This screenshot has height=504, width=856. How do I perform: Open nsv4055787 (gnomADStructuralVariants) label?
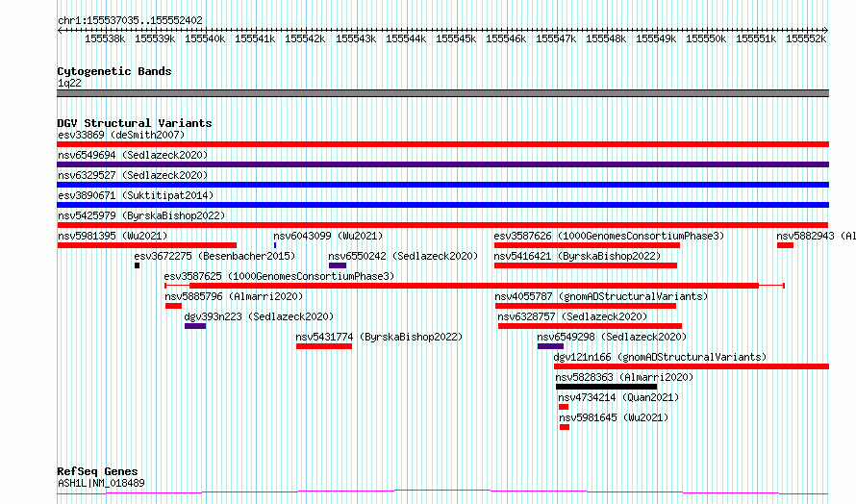601,296
